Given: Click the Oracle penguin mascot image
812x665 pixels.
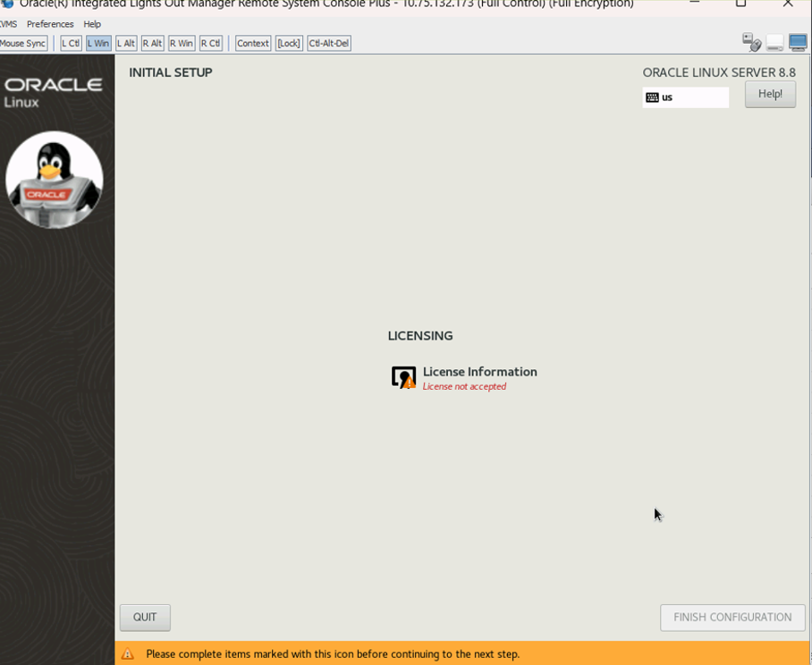Looking at the screenshot, I should tap(55, 180).
